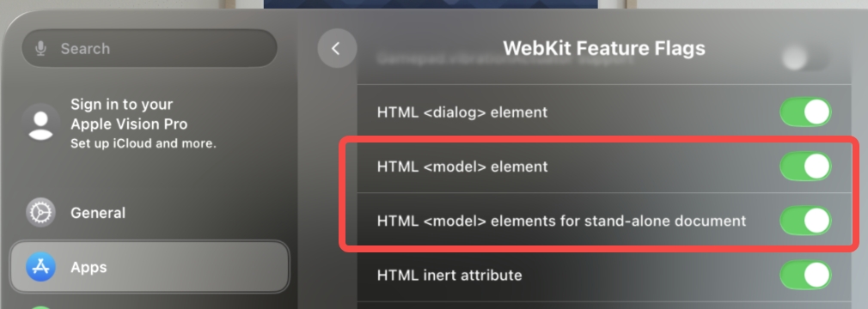Click the General gear icon

pyautogui.click(x=40, y=213)
